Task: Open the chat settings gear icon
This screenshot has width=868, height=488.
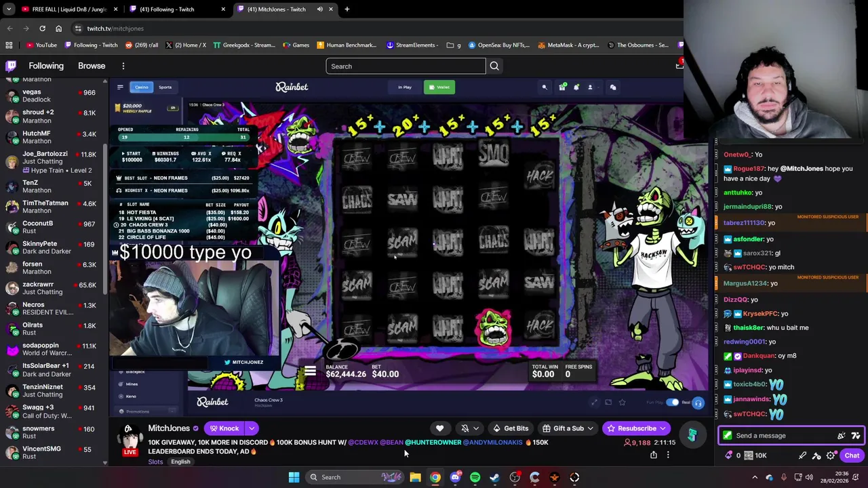Action: [x=831, y=455]
